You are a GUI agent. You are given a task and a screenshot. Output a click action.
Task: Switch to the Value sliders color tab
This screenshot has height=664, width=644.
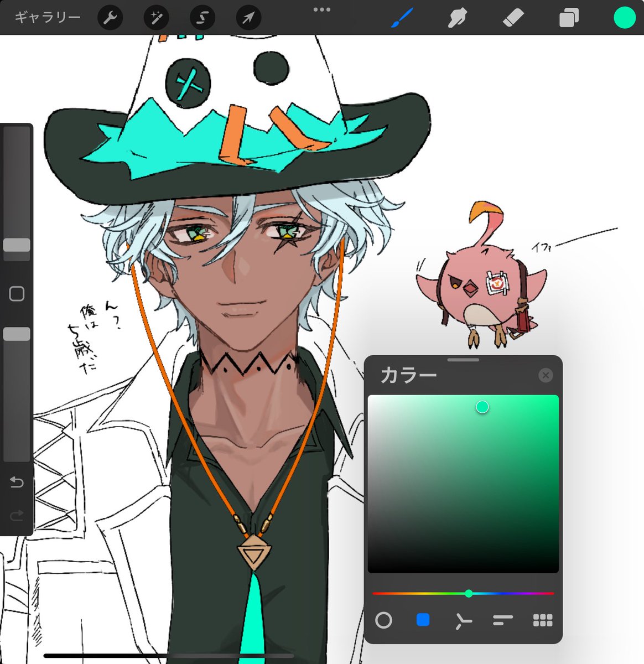(x=502, y=620)
